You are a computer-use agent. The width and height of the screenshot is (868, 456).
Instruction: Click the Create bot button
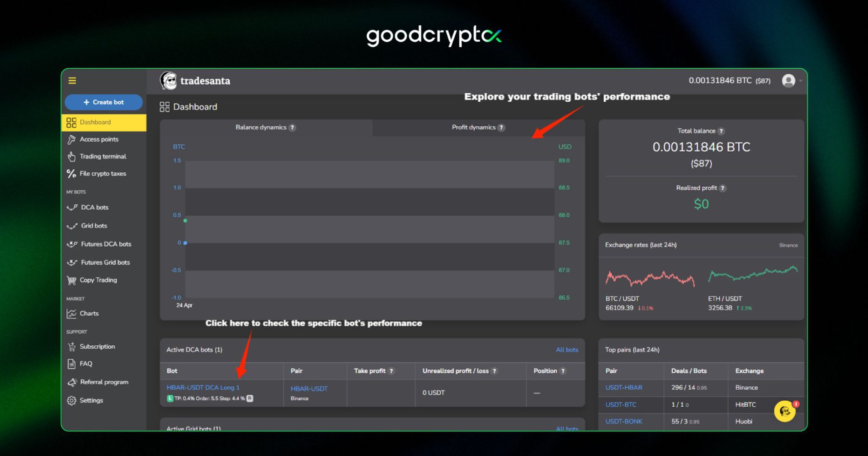(104, 102)
